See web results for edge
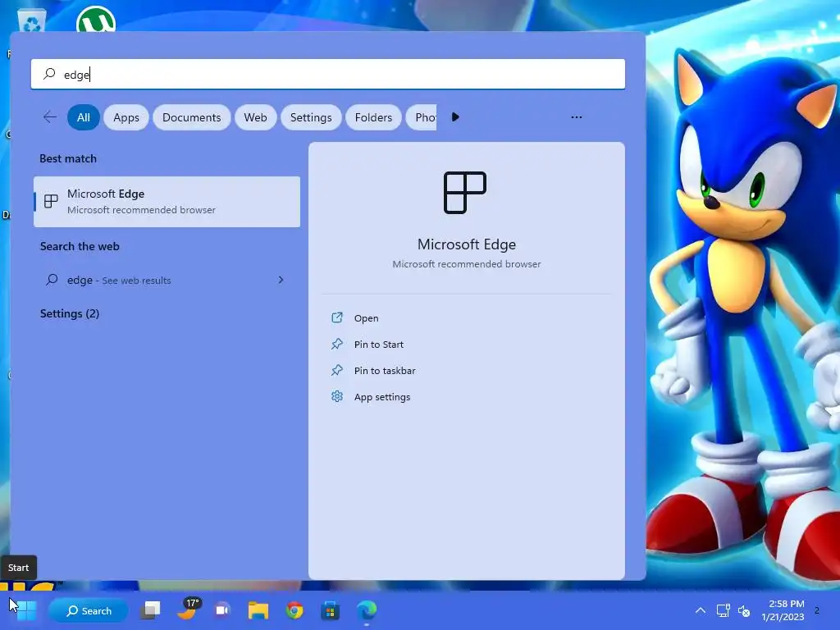 click(167, 280)
